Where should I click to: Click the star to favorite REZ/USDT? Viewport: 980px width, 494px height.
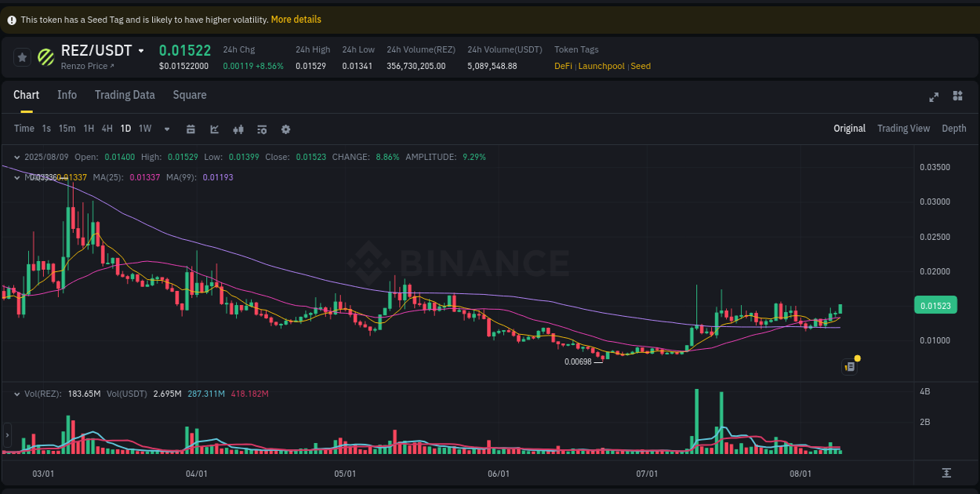pos(21,56)
